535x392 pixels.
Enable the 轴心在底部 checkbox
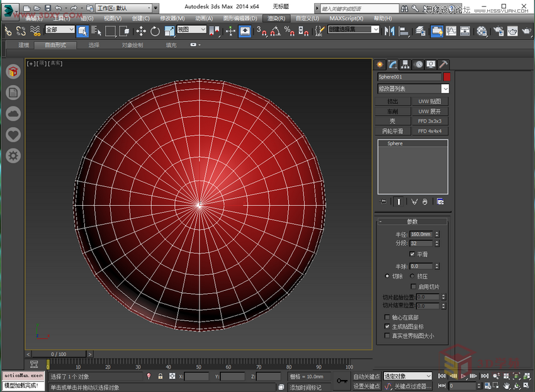387,317
